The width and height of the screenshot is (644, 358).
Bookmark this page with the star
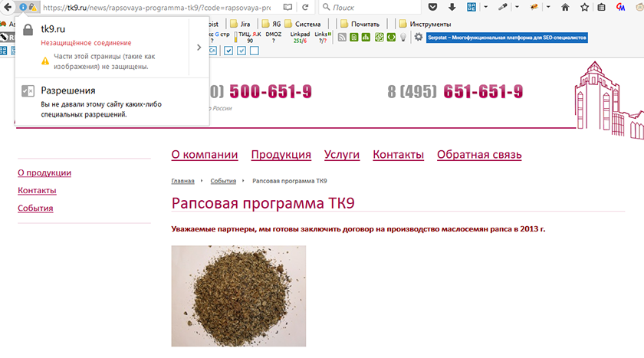pyautogui.click(x=584, y=7)
